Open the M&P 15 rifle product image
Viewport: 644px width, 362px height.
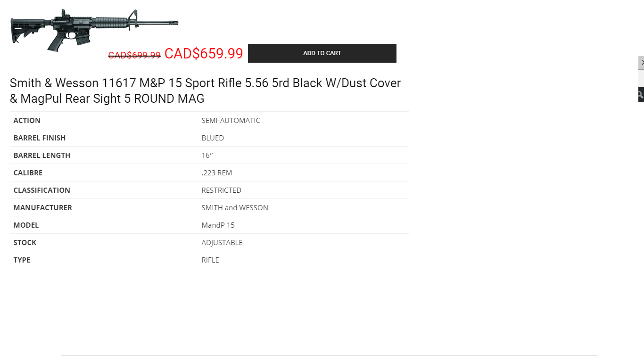94,30
